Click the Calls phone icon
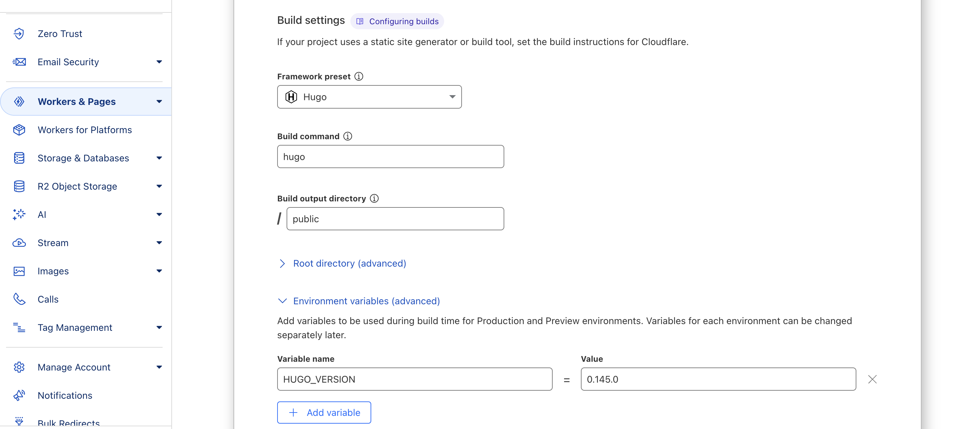This screenshot has height=429, width=980. point(19,299)
